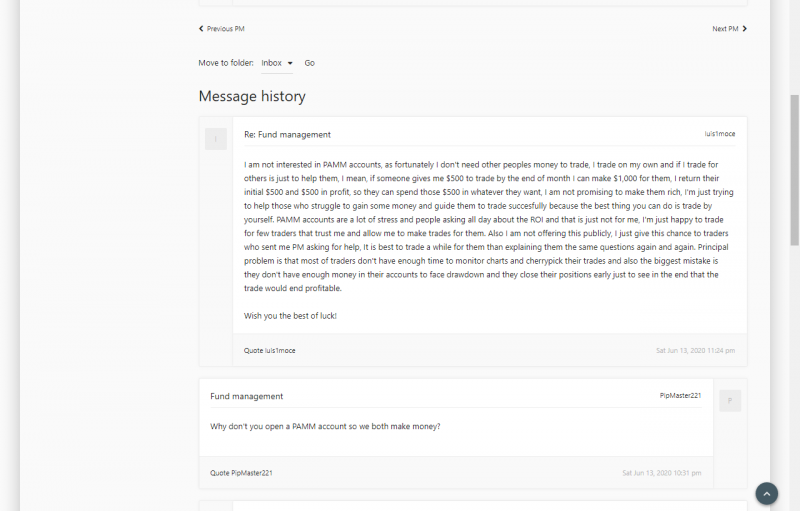Go to the Previous PM
The width and height of the screenshot is (800, 511).
tap(222, 29)
